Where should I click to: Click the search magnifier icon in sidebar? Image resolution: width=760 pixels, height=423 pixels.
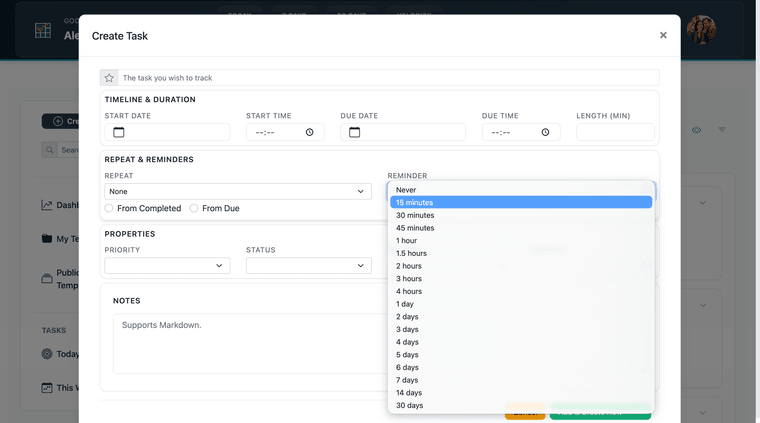pos(49,150)
